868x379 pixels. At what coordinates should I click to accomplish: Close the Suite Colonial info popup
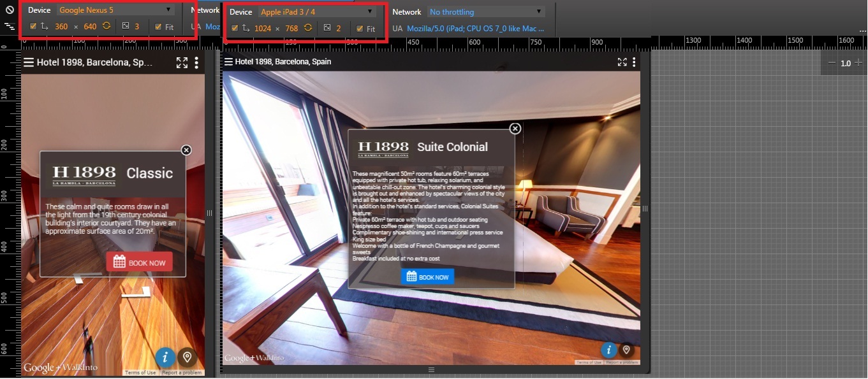515,129
